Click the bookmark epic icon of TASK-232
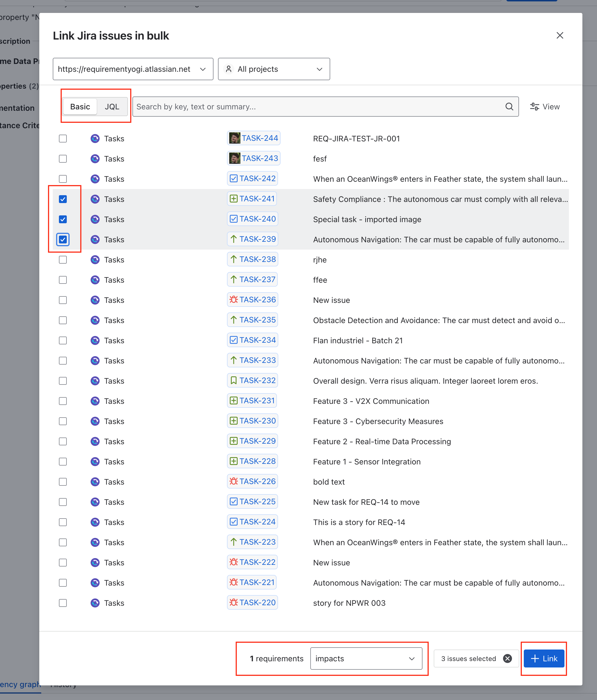597x700 pixels. tap(233, 380)
